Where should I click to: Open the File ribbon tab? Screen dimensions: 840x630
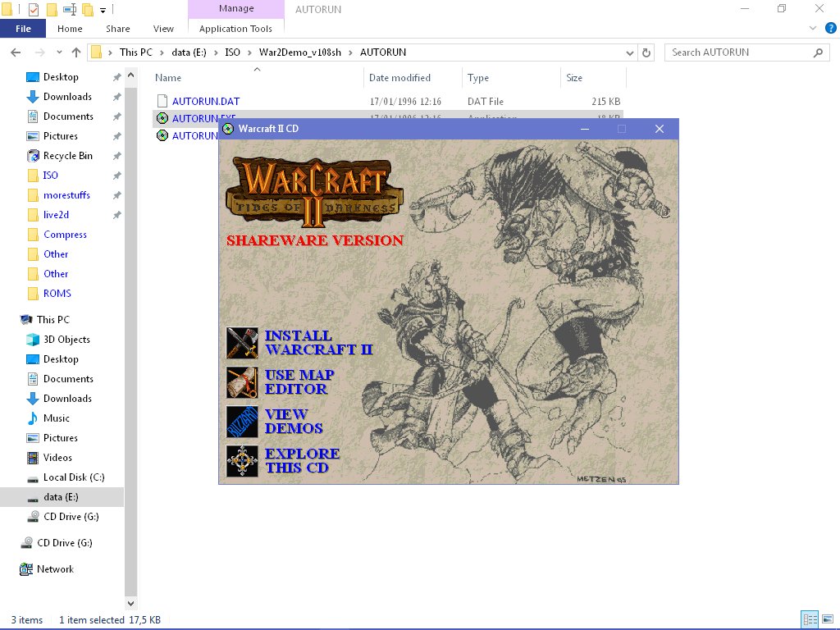[23, 29]
